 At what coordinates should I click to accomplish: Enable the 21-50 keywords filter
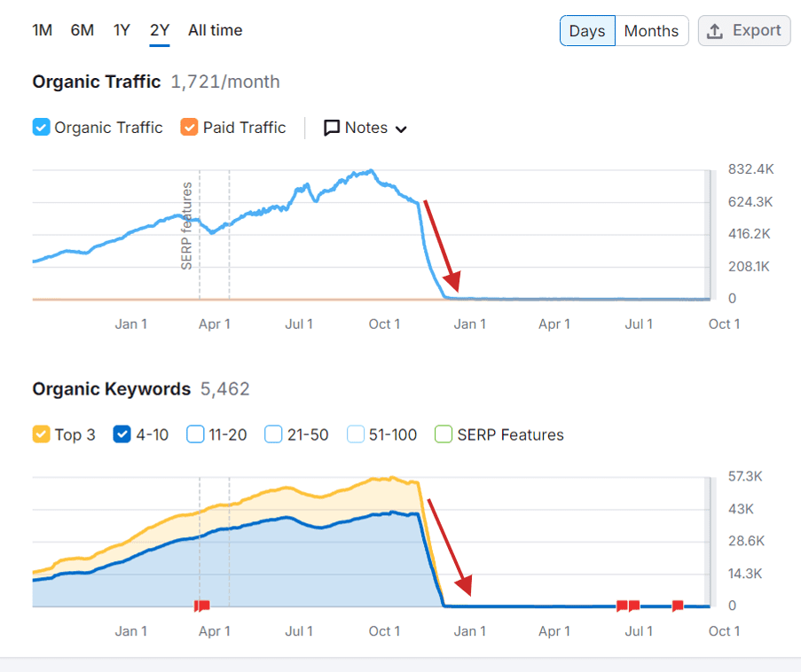coord(272,434)
